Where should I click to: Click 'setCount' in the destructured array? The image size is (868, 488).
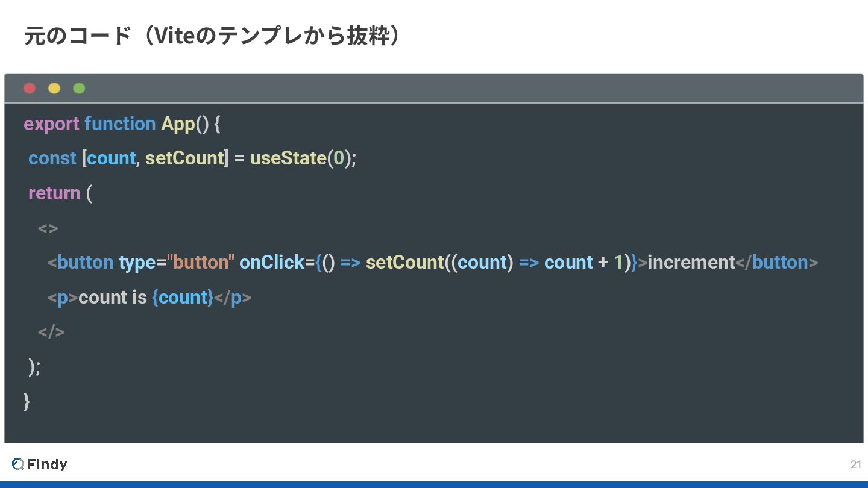click(184, 158)
